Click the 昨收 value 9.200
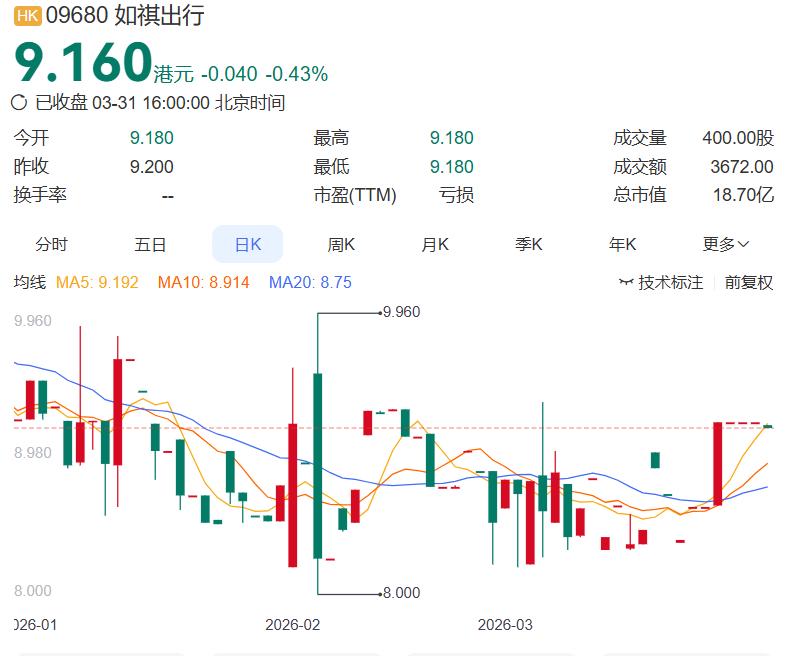The image size is (788, 656). tap(151, 166)
